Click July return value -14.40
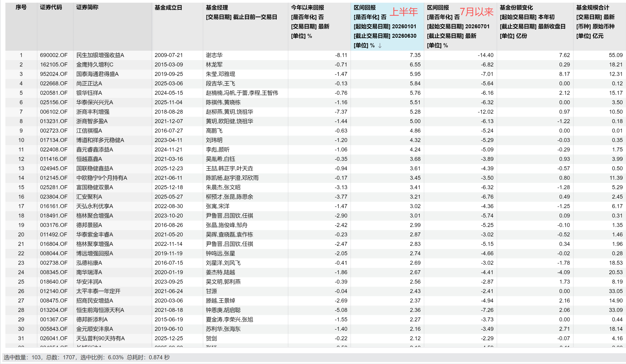Image resolution: width=626 pixels, height=364 pixels. [486, 55]
